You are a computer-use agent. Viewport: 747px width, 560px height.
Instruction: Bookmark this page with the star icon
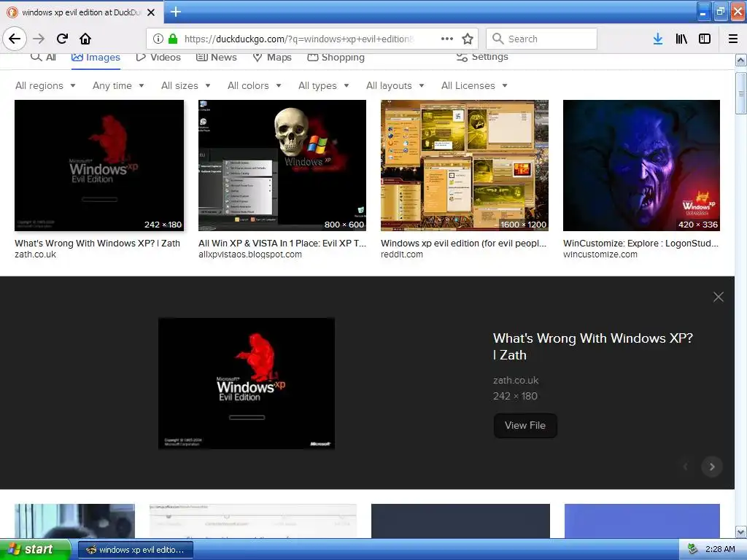468,39
